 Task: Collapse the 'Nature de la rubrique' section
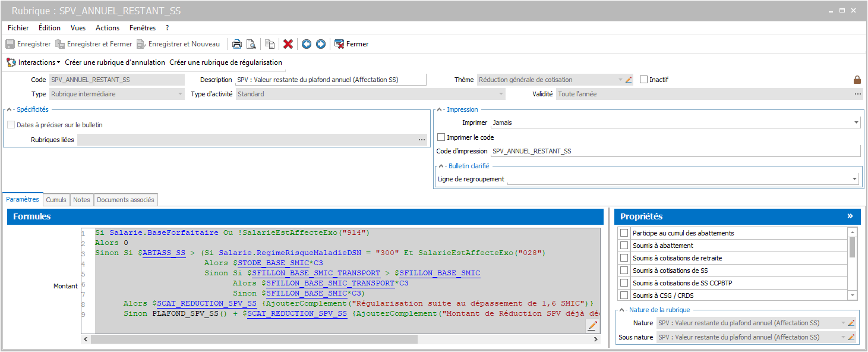[622, 310]
